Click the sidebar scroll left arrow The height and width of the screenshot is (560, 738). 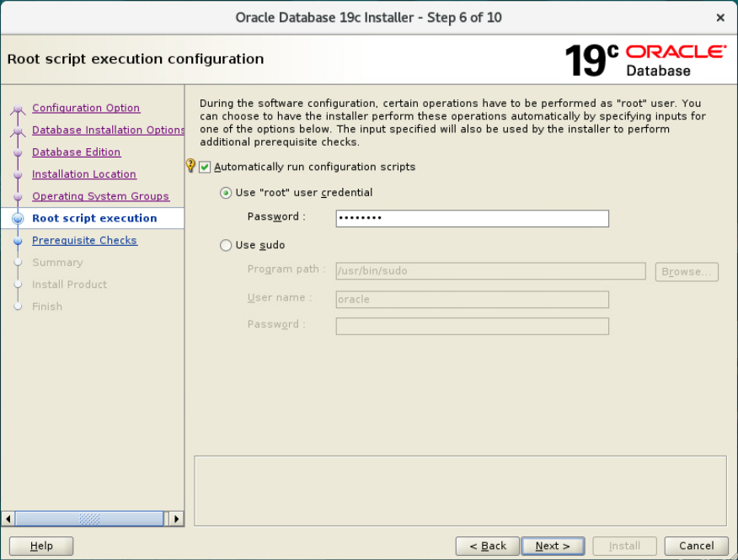tap(8, 519)
